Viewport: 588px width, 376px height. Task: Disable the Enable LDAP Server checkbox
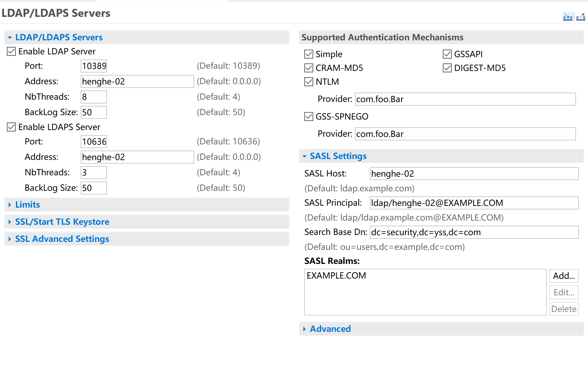11,52
